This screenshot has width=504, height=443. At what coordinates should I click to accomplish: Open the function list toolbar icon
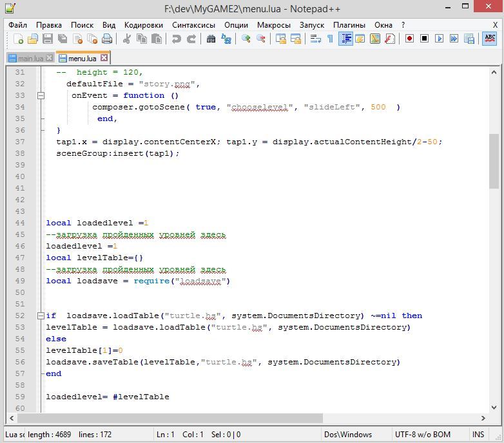click(x=390, y=39)
